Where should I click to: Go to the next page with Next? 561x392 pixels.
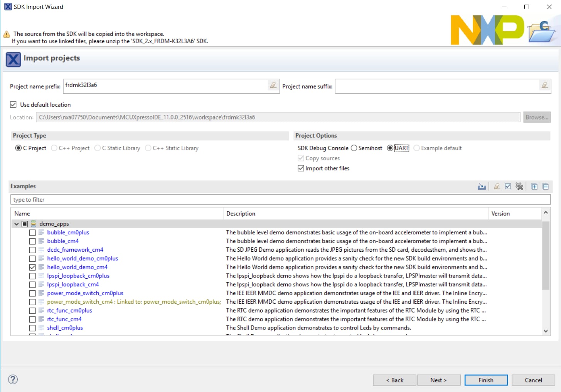pos(438,380)
